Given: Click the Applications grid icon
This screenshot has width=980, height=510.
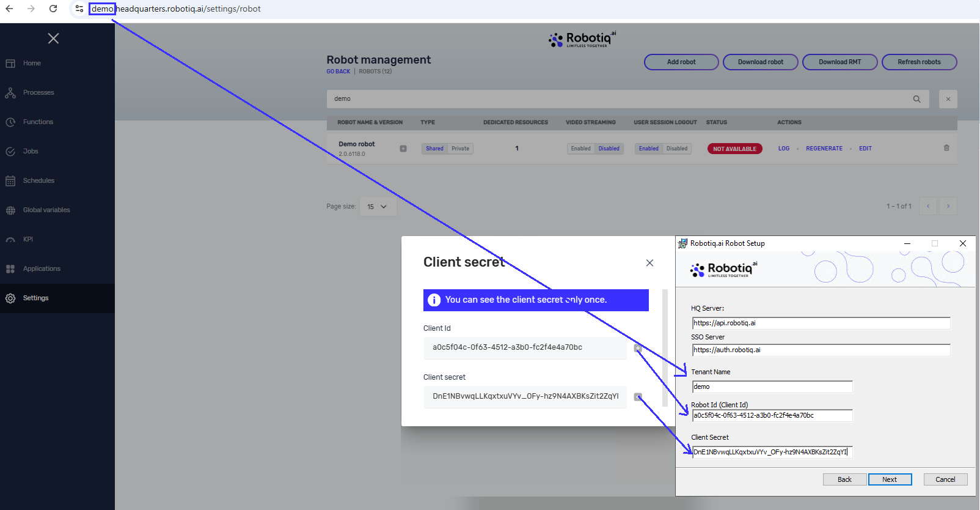Looking at the screenshot, I should [10, 269].
